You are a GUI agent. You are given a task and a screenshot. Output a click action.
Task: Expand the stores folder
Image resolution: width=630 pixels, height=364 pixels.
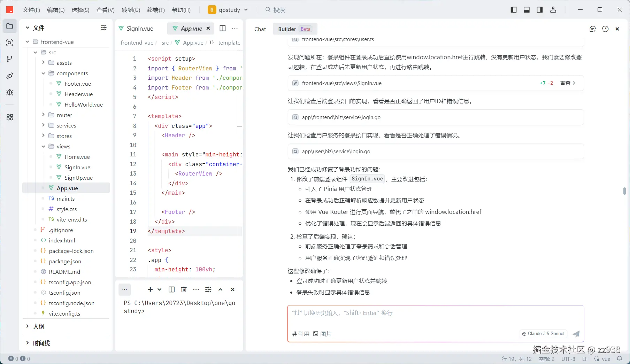pyautogui.click(x=43, y=136)
